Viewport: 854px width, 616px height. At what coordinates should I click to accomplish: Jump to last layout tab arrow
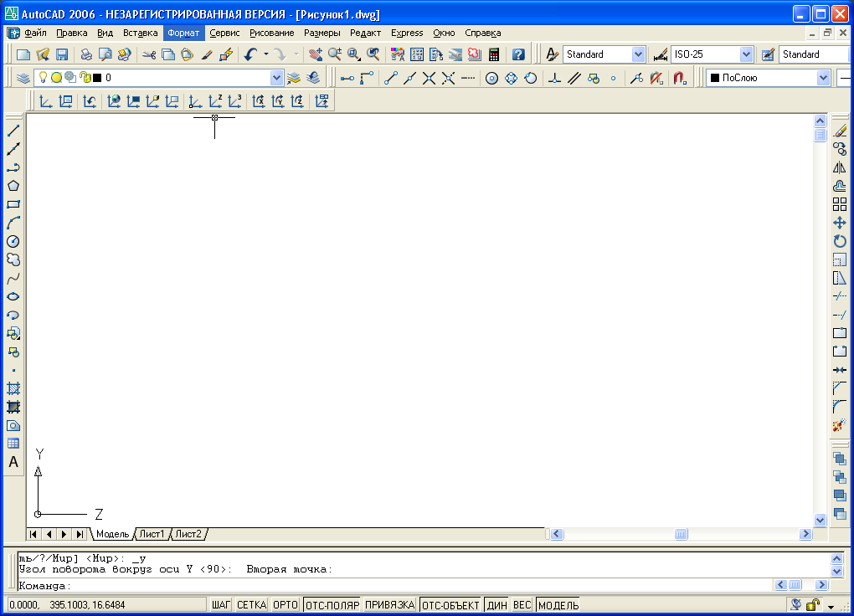pos(80,534)
